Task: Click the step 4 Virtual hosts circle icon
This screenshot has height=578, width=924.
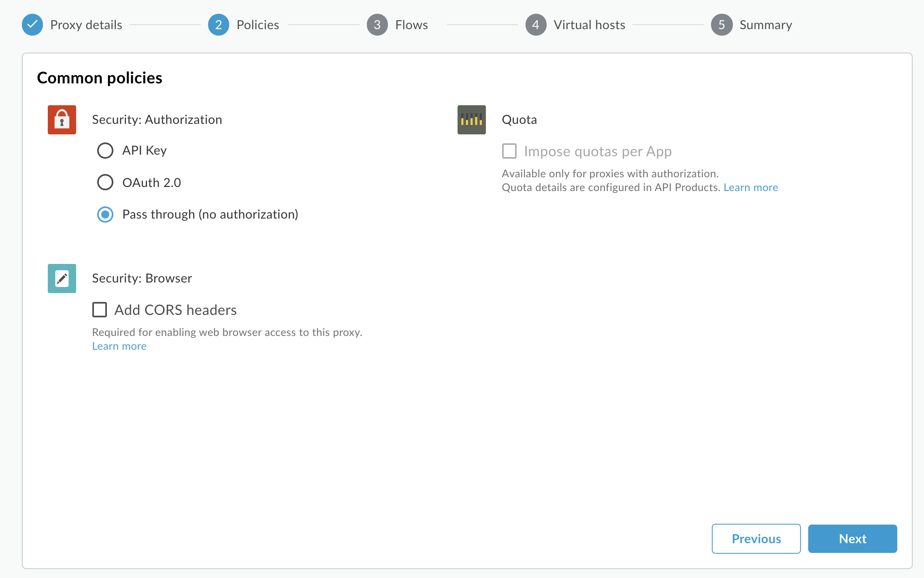Action: pyautogui.click(x=536, y=25)
